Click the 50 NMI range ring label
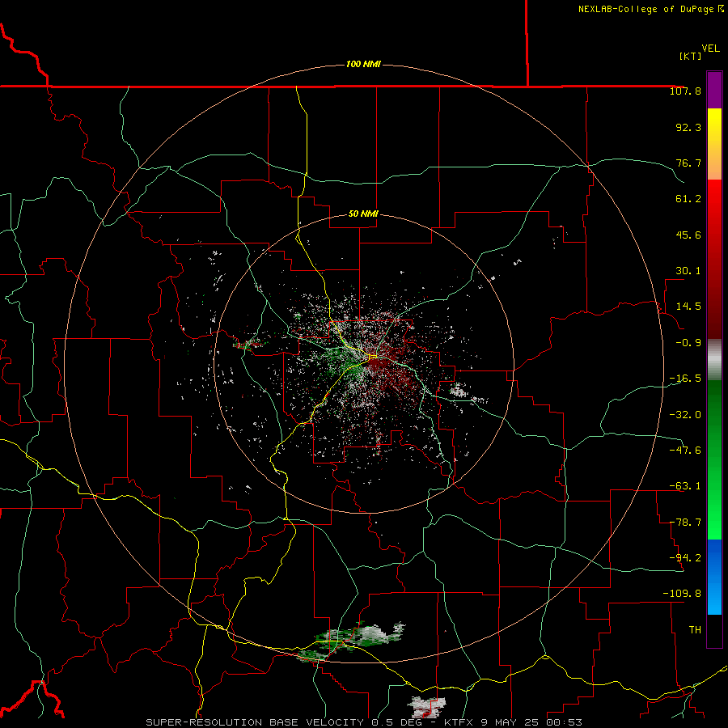Screen dimensions: 728x728 (x=363, y=214)
